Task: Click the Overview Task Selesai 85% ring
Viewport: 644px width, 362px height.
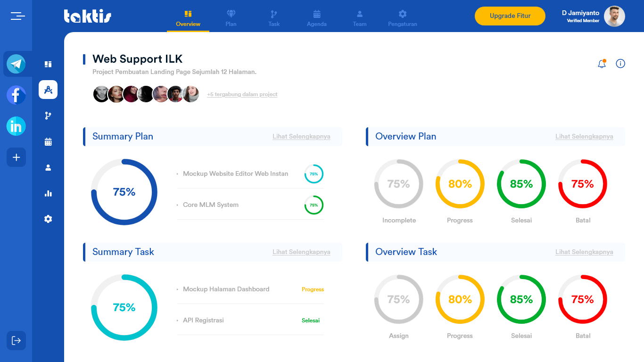Action: click(521, 299)
